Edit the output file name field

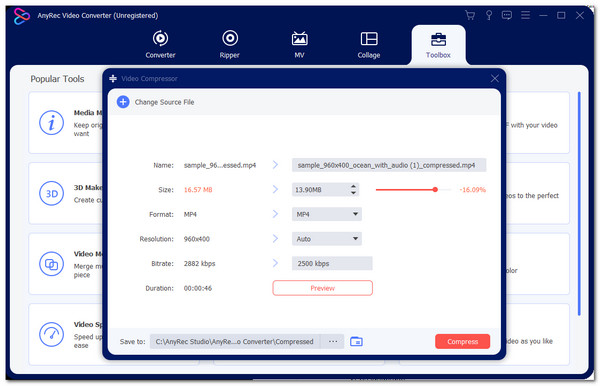point(389,165)
